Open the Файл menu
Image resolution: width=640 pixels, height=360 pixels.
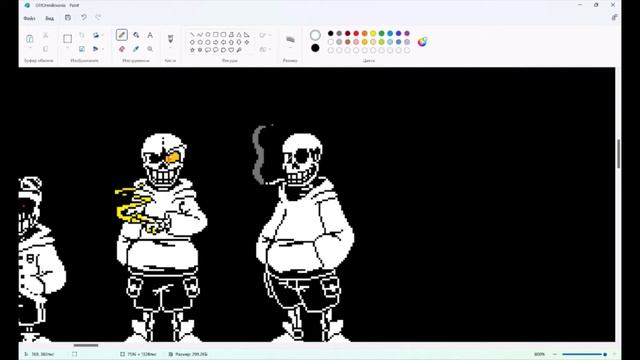(29, 18)
